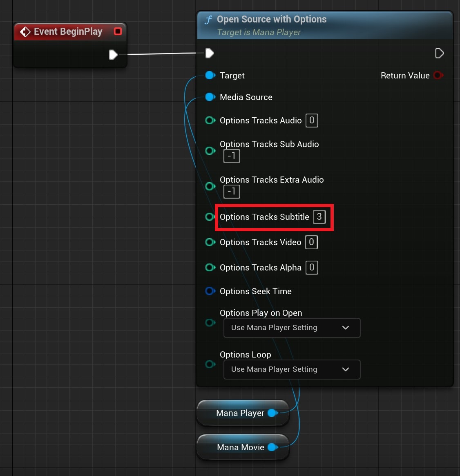Click the Options Tracks Extra Audio pin
This screenshot has width=460, height=476.
coord(210,186)
